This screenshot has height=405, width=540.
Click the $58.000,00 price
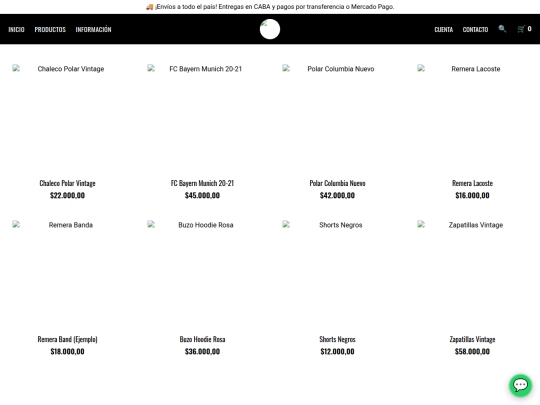pos(472,351)
